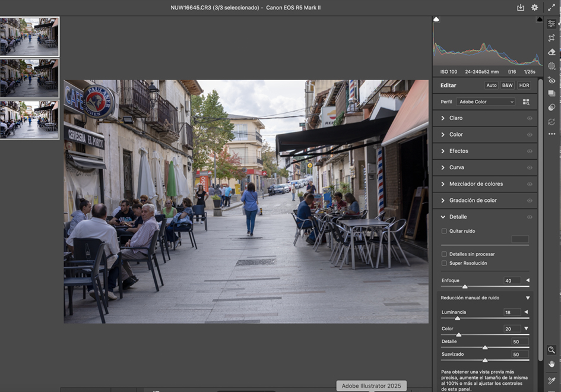This screenshot has height=392, width=561.
Task: Click the Auto adjustment button
Action: pyautogui.click(x=492, y=86)
